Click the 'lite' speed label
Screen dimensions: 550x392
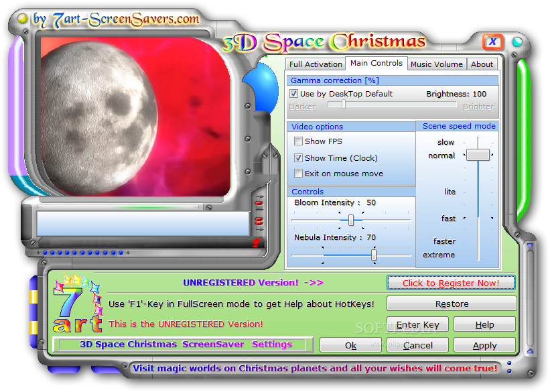pos(450,192)
